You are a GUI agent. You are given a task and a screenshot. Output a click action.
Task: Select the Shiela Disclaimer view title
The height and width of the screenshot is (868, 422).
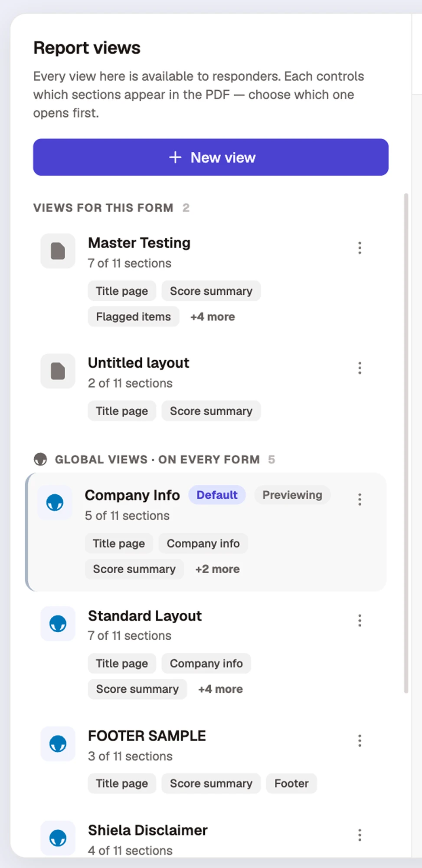(148, 830)
